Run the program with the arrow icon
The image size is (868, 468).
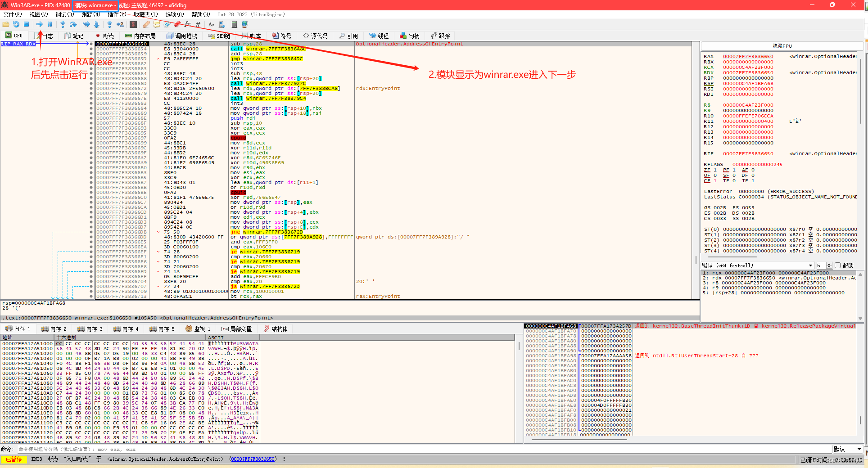pyautogui.click(x=40, y=24)
